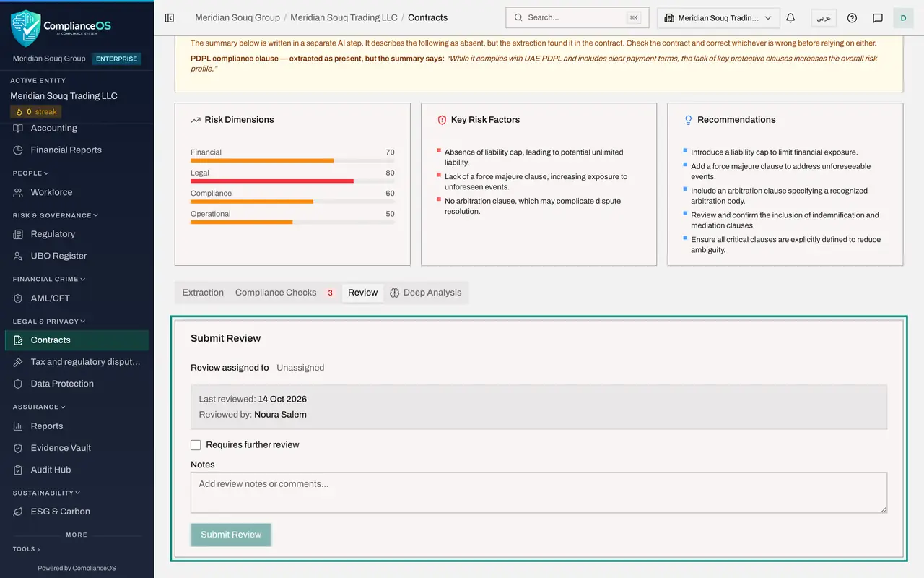Collapse the SUSTAINABILITY sidebar section
Screen dimensions: 924x578
click(x=46, y=493)
